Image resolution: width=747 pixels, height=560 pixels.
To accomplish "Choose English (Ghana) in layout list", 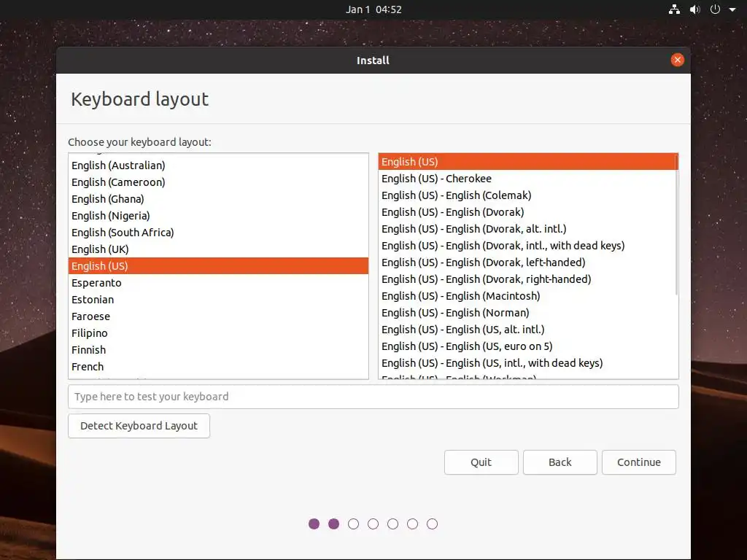I will tap(218, 198).
